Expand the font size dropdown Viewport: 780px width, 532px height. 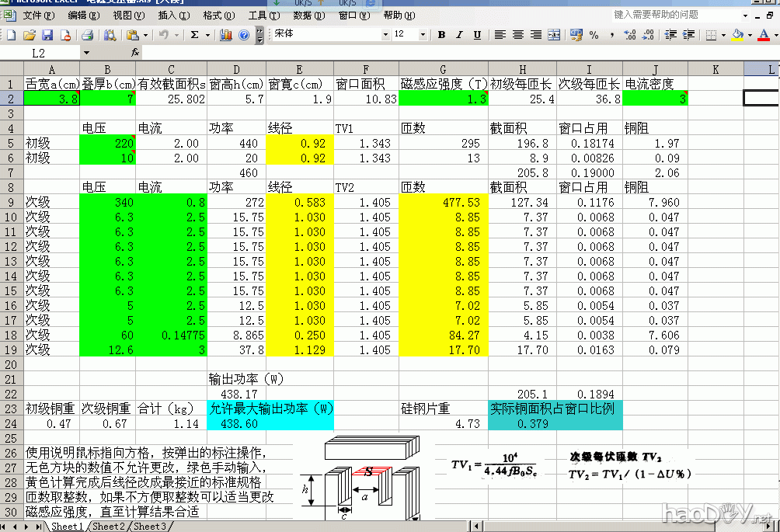(x=423, y=35)
